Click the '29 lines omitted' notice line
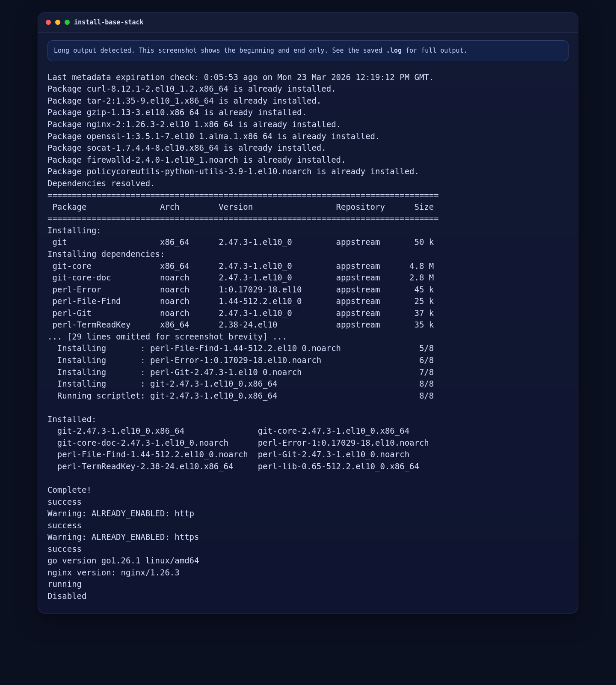Viewport: 616px width, 685px height. [x=167, y=337]
